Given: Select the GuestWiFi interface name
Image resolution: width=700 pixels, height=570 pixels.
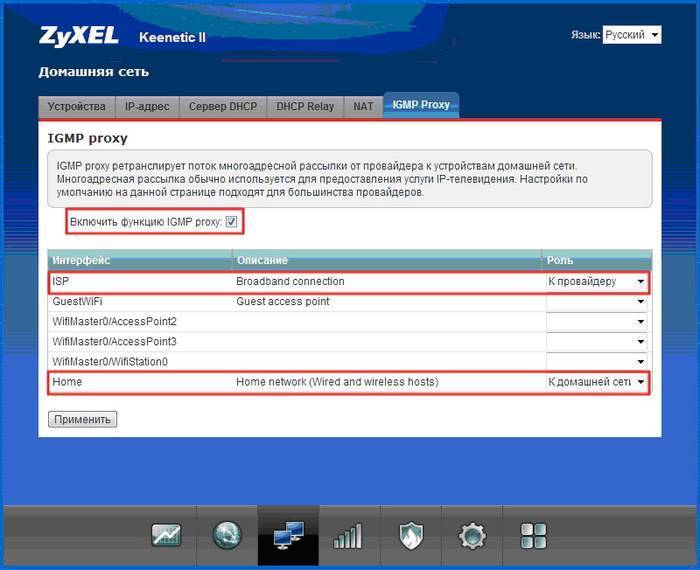Looking at the screenshot, I should (77, 302).
